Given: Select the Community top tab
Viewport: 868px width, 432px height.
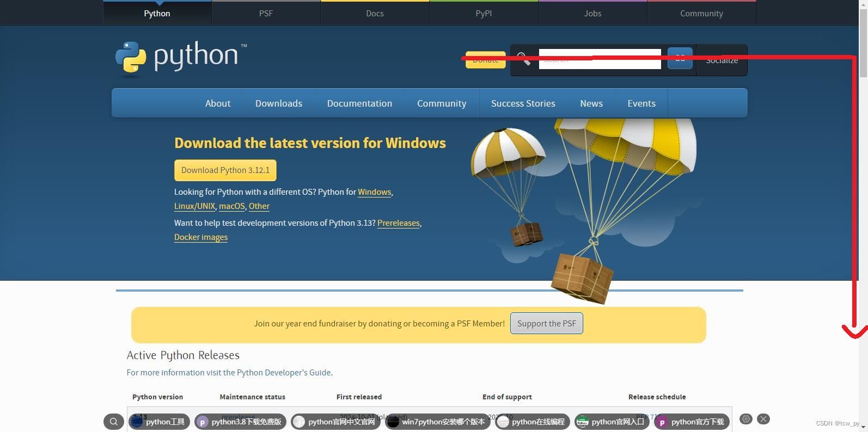Looking at the screenshot, I should (x=701, y=13).
